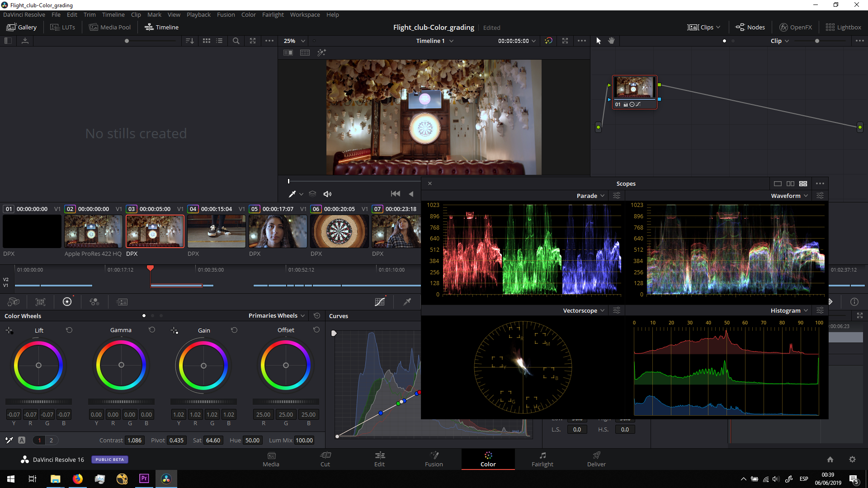868x488 pixels.
Task: Select the hand pan tool
Action: point(611,41)
